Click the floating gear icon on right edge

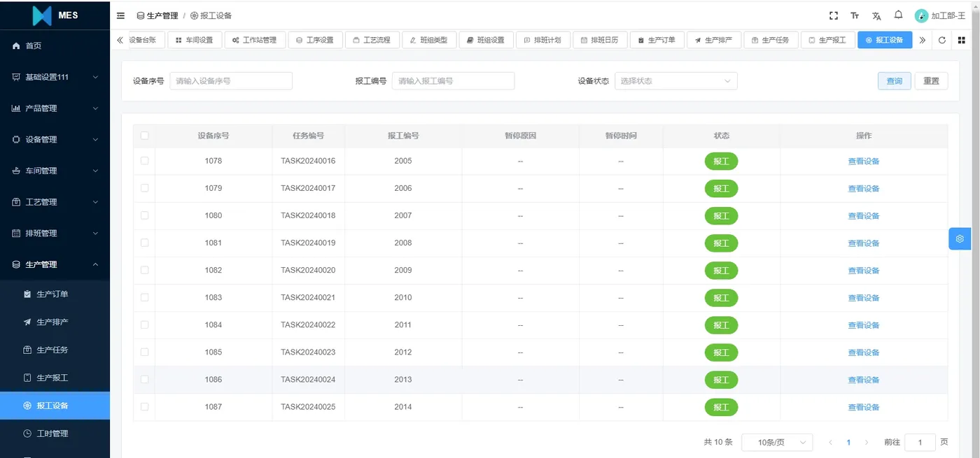[x=960, y=238]
